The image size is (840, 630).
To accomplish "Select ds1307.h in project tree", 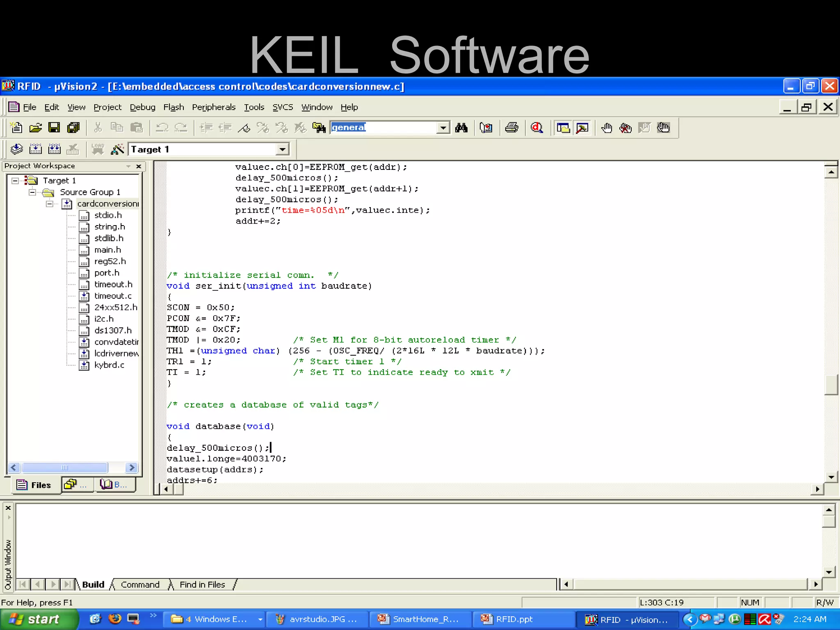I will tap(113, 330).
